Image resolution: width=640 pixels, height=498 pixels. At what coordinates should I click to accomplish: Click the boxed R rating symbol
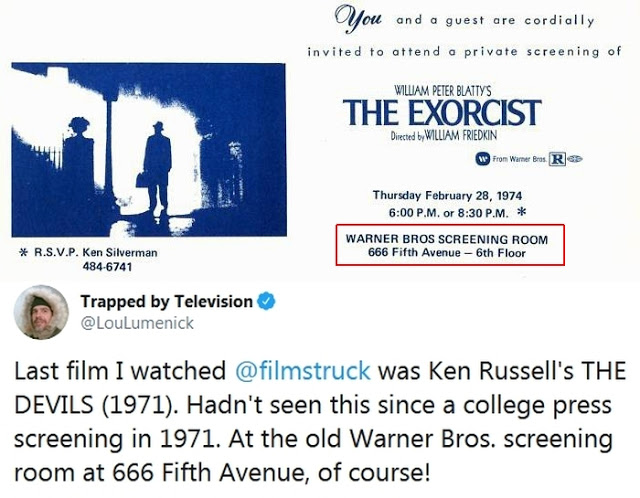point(557,159)
